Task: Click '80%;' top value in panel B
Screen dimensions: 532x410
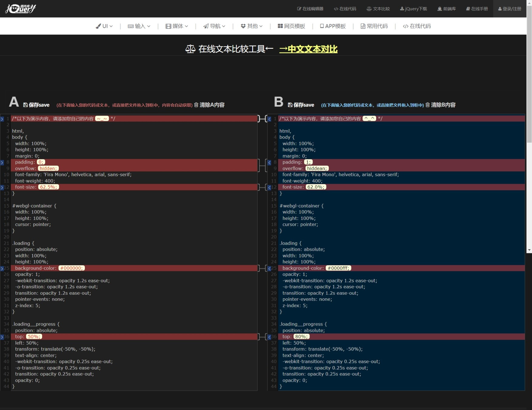Action: coord(302,336)
